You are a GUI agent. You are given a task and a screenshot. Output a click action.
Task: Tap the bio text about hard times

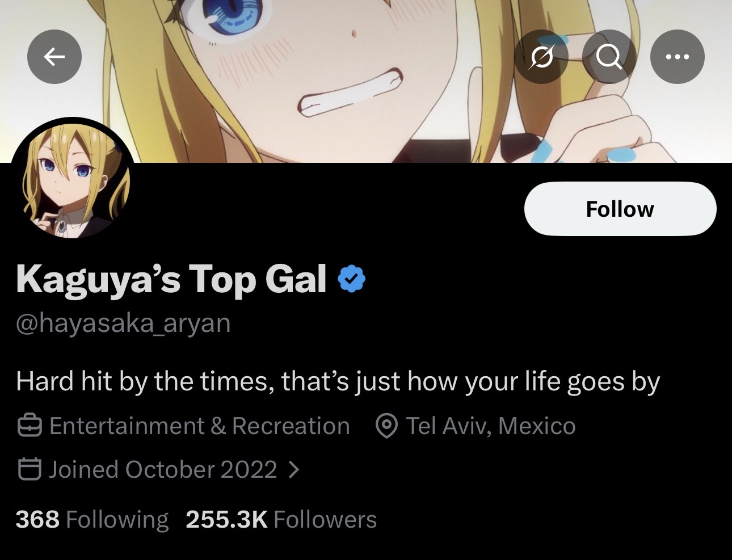pos(338,381)
